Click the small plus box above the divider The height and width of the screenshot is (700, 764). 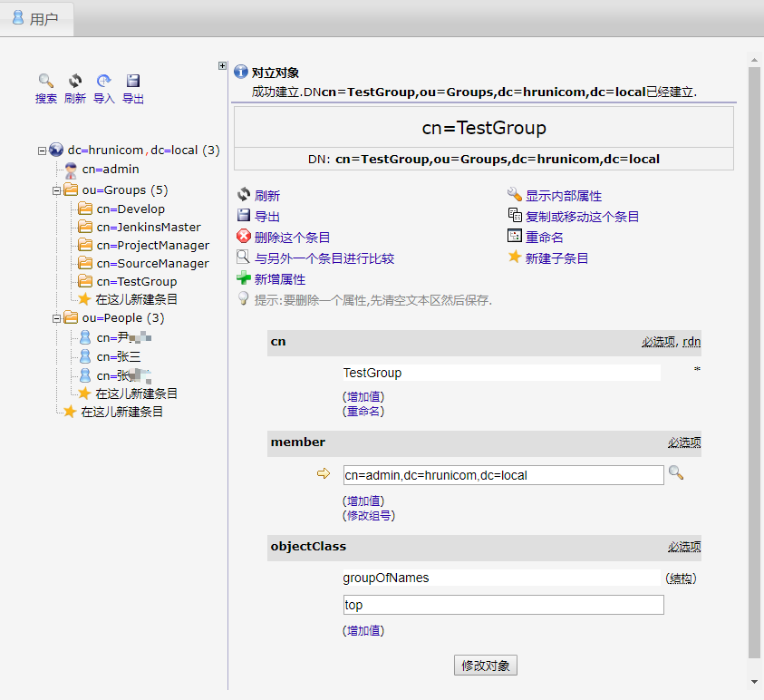pyautogui.click(x=222, y=65)
